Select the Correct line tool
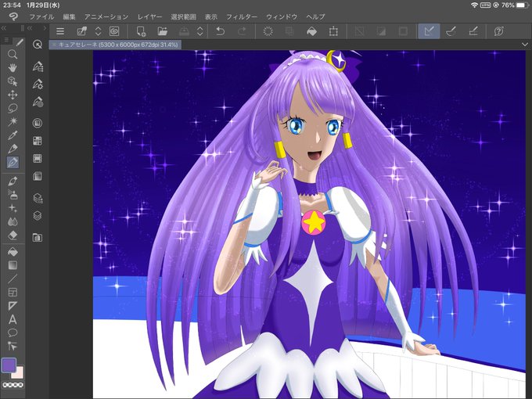Screen dimensions: 532x399 pyautogui.click(x=13, y=346)
